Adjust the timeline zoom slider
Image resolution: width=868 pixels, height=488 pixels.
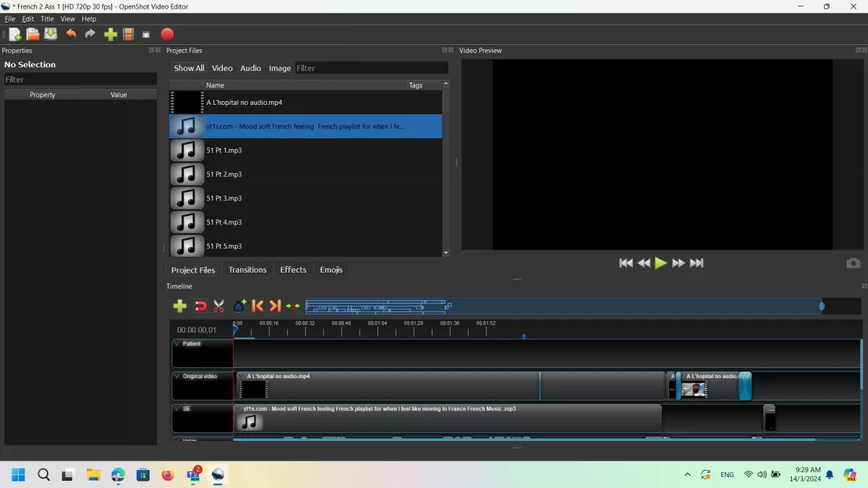[x=821, y=307]
